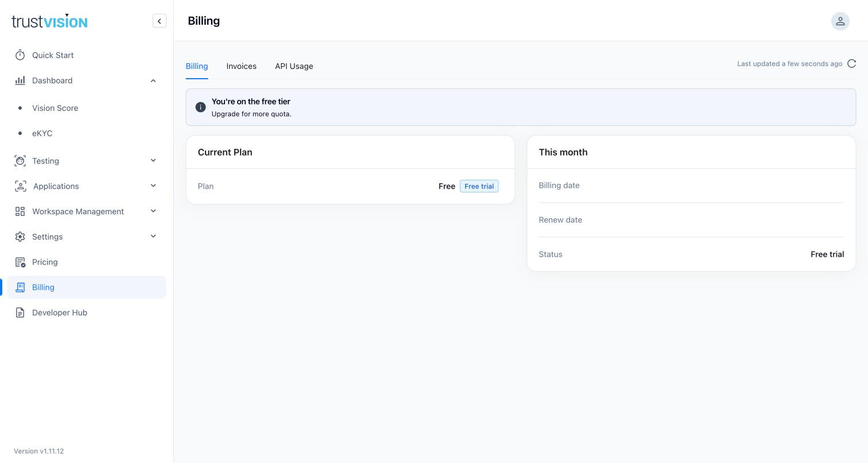Click the 'Renew date' label

560,220
